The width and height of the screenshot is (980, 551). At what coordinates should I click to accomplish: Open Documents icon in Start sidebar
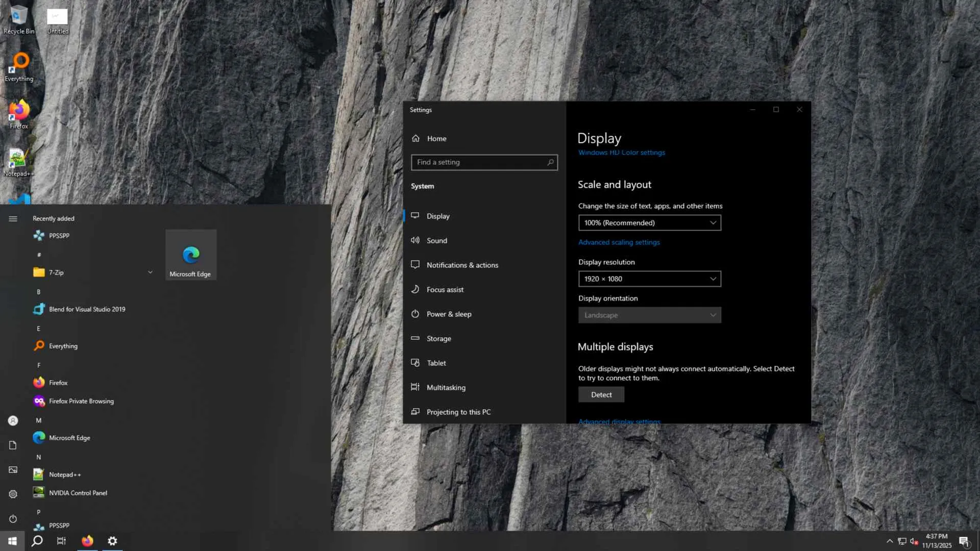13,445
